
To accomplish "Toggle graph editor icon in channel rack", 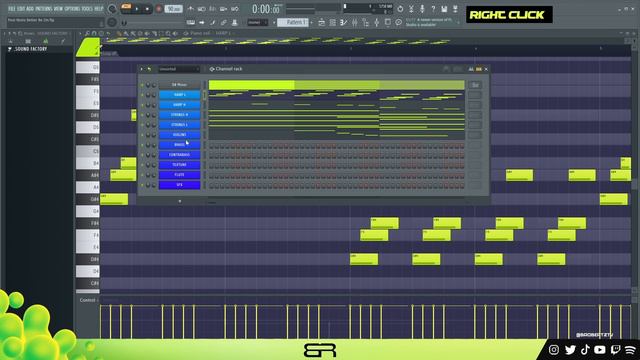I will pyautogui.click(x=471, y=69).
